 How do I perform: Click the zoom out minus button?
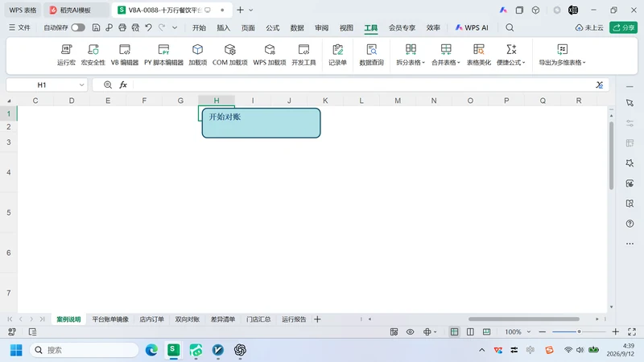tap(542, 331)
